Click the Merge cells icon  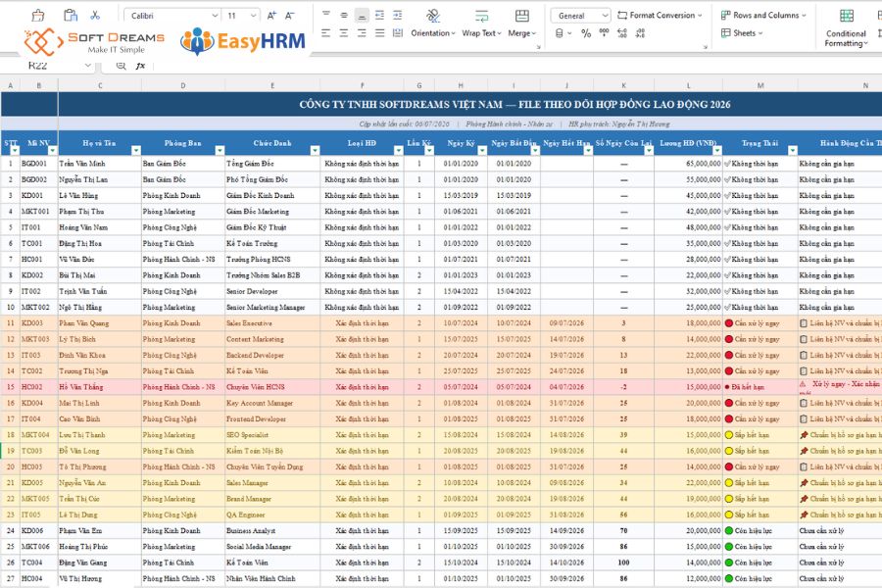(x=522, y=16)
